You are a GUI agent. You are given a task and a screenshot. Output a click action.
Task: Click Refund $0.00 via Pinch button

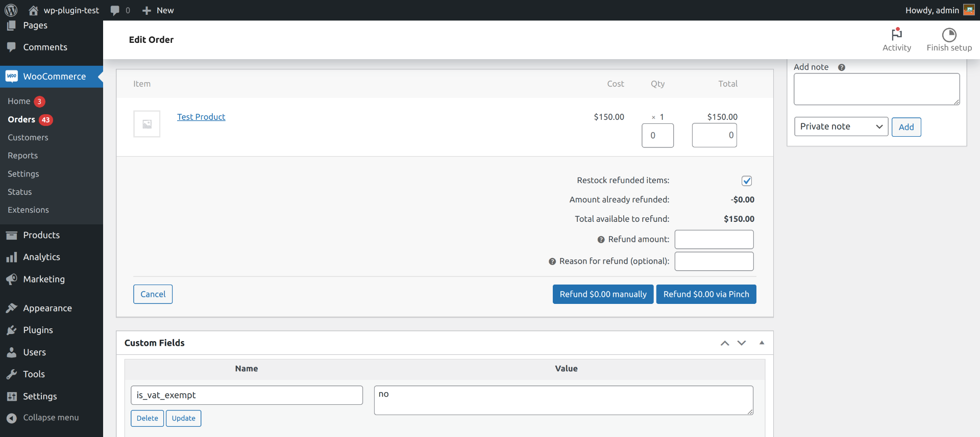tap(706, 294)
